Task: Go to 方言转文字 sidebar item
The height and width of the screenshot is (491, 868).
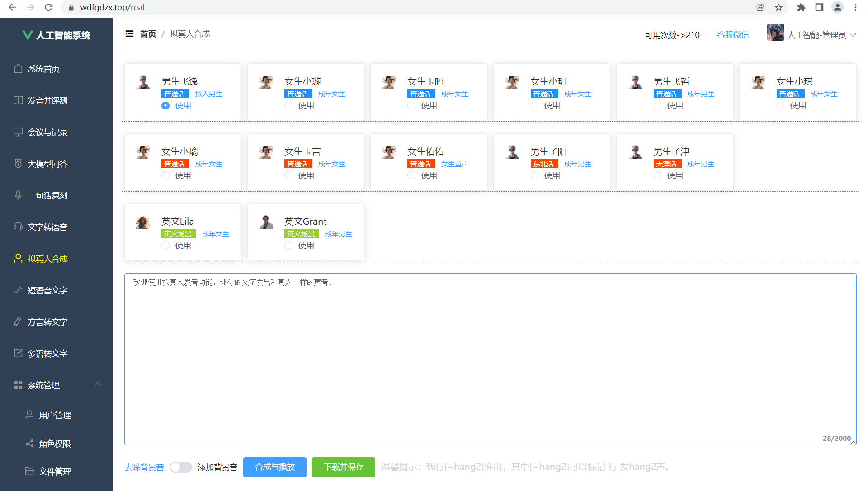Action: coord(47,322)
